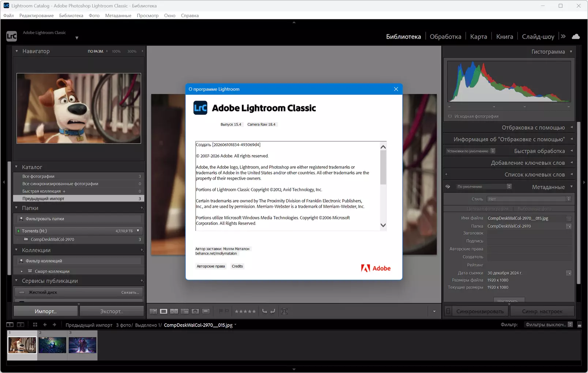588x373 pixels.
Task: Open the Стиль dropdown showing Нет
Action: [529, 199]
